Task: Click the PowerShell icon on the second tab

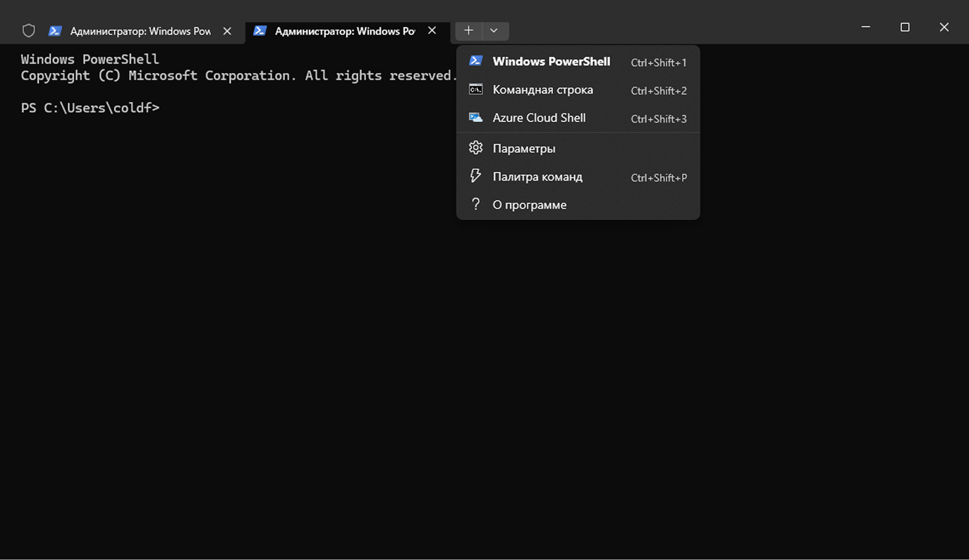Action: 260,31
